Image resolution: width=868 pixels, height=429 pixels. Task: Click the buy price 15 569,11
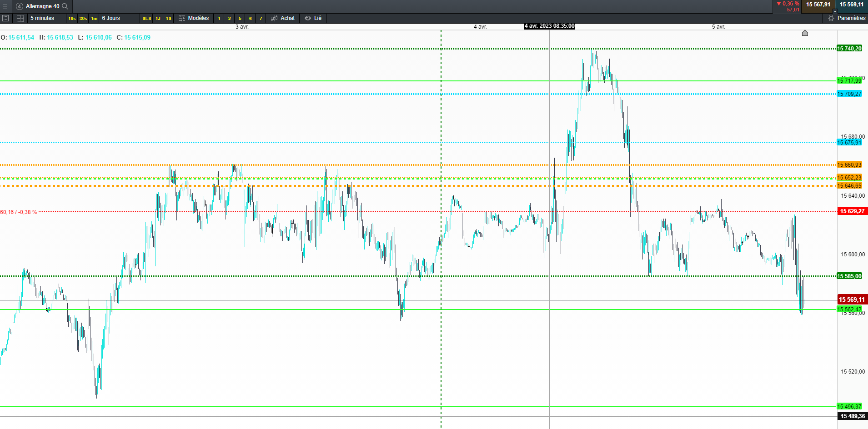(852, 5)
